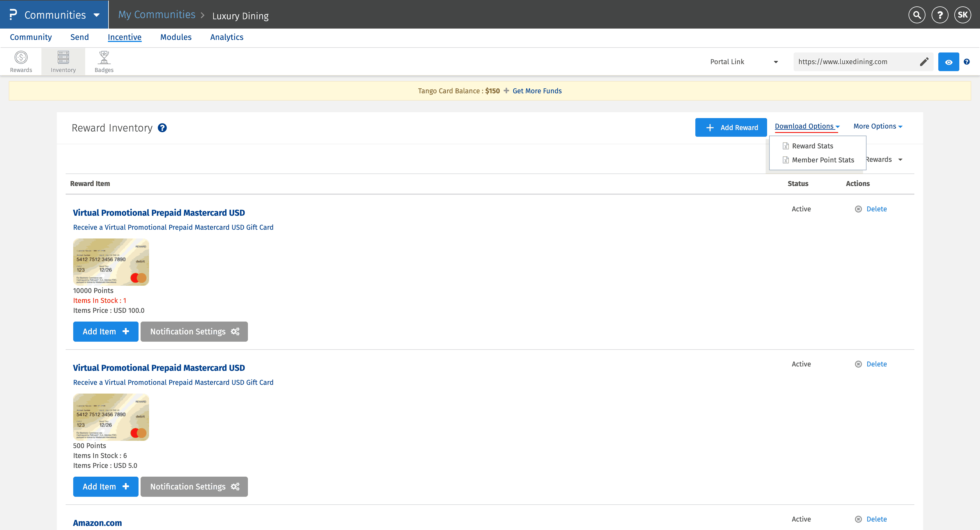Image resolution: width=980 pixels, height=530 pixels.
Task: Open the SK user avatar menu
Action: pyautogui.click(x=963, y=15)
